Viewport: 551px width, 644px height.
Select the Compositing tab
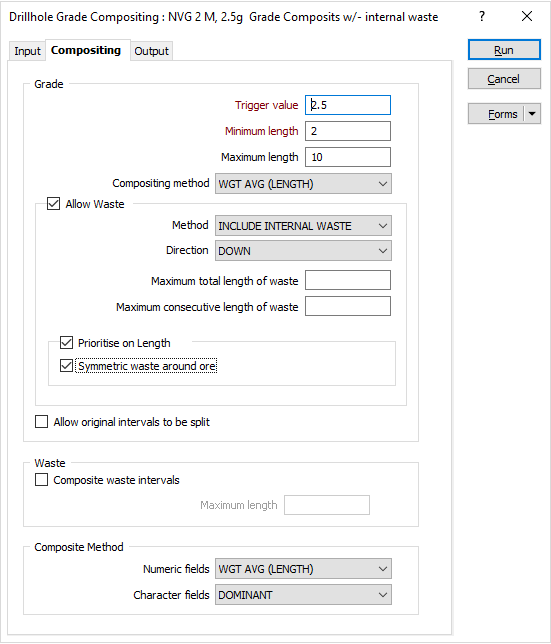click(x=86, y=50)
